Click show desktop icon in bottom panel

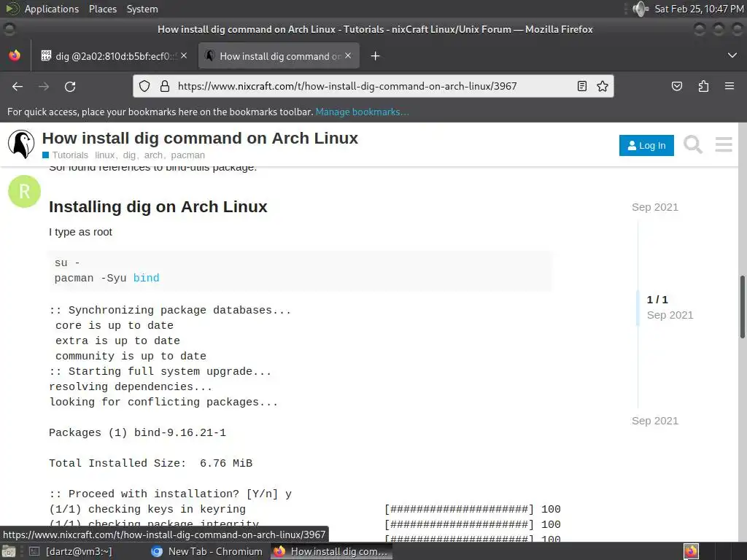click(x=9, y=551)
